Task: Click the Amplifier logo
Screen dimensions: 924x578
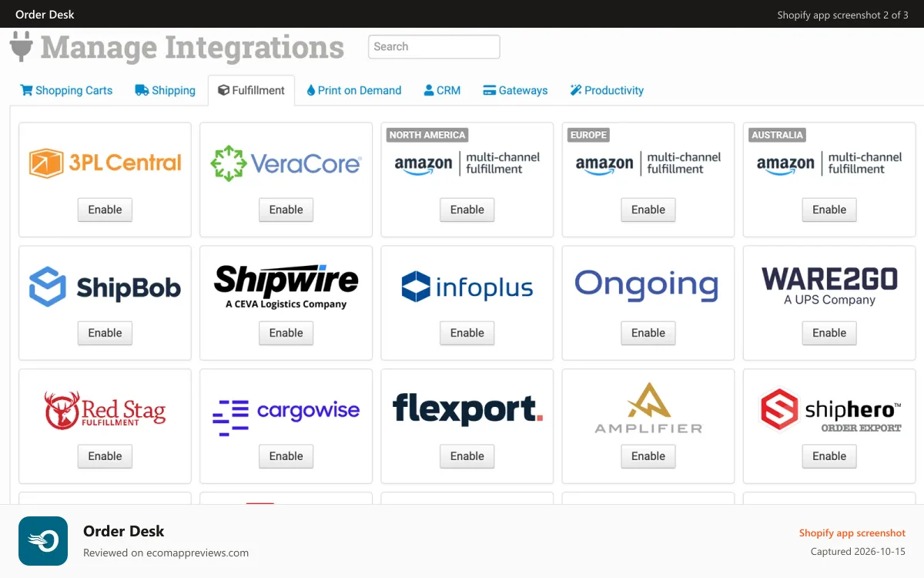Action: (x=648, y=408)
